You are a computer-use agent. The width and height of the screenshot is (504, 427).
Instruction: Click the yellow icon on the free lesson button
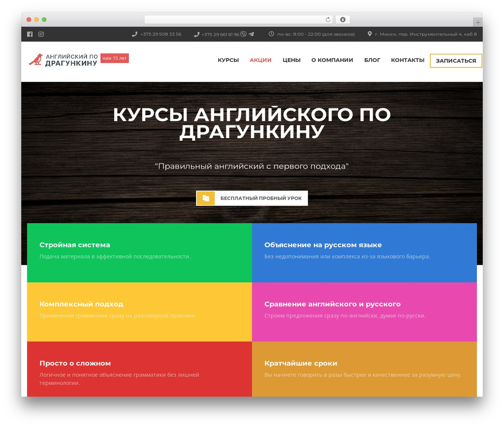point(206,198)
